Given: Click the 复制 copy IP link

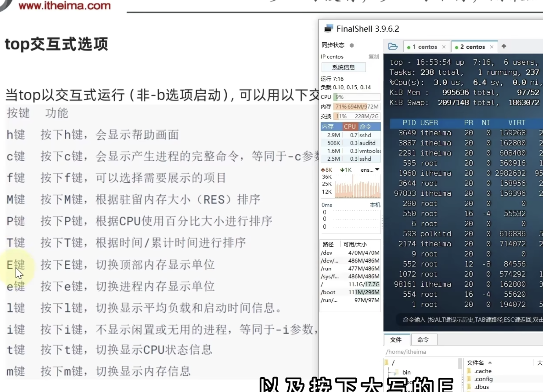Looking at the screenshot, I should coord(373,57).
